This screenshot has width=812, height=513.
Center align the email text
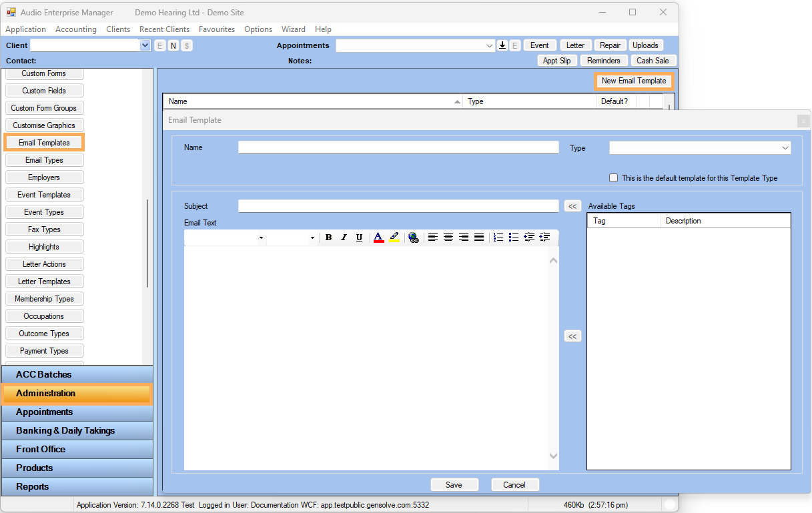click(448, 237)
